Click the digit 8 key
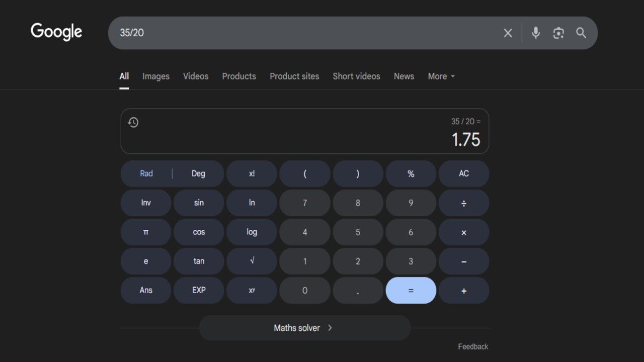 click(358, 203)
